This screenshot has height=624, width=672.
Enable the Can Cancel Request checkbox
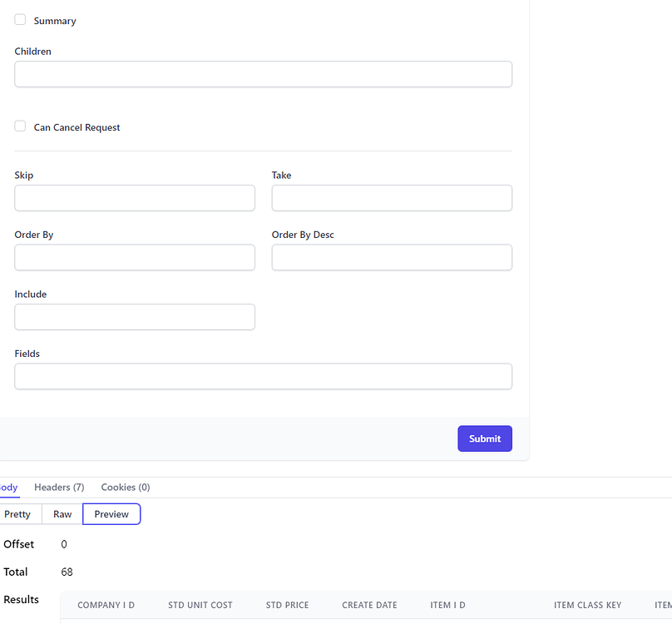[20, 126]
